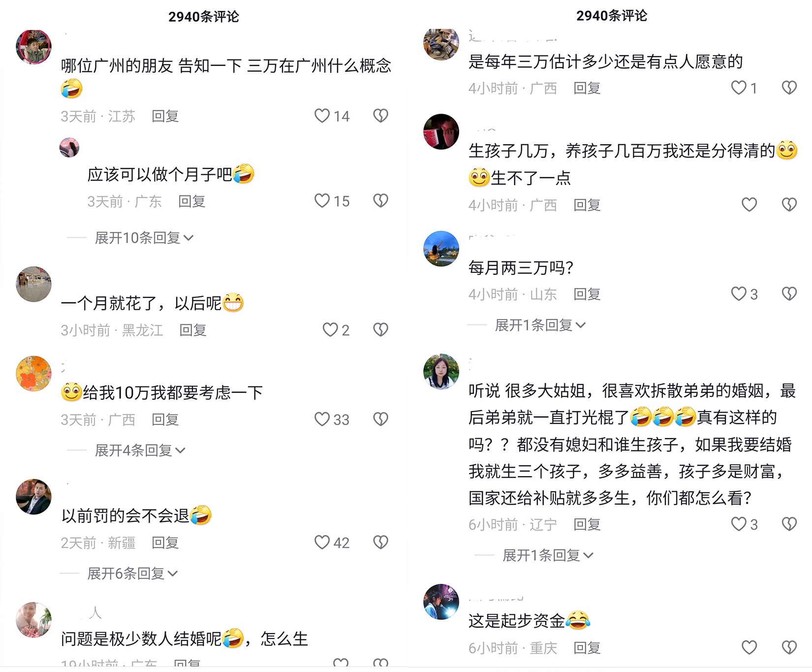Expand 展开10条回复
812x672 pixels.
tap(144, 238)
